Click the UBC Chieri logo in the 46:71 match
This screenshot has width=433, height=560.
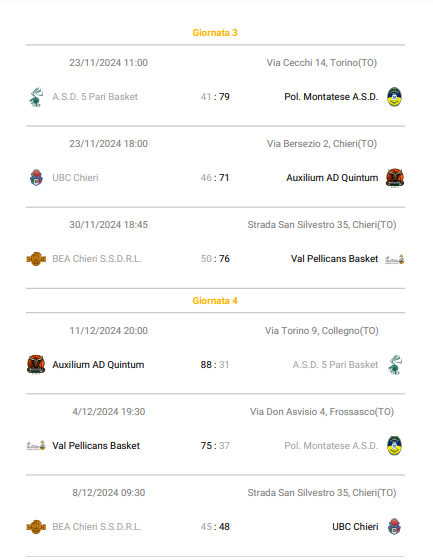tap(36, 178)
